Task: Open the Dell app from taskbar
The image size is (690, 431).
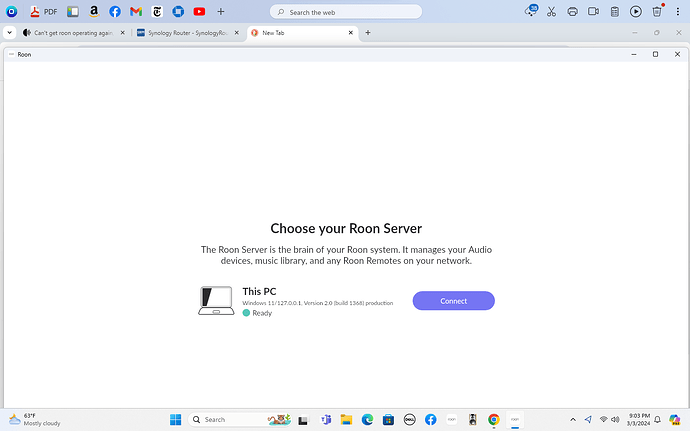Action: click(409, 420)
